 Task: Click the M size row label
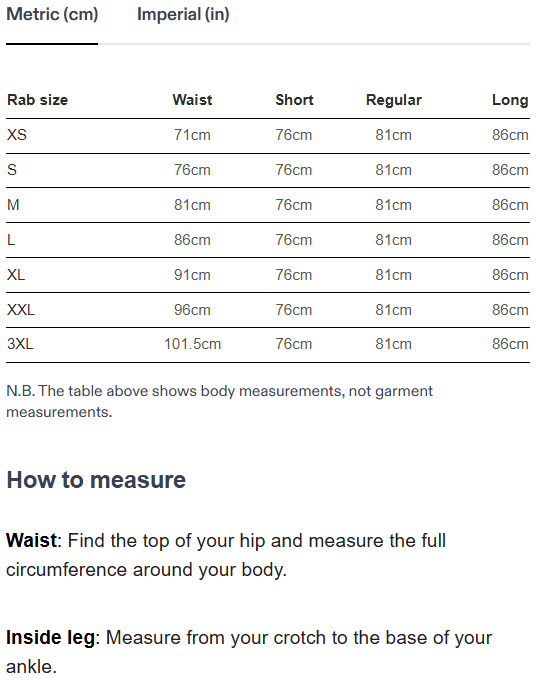13,204
